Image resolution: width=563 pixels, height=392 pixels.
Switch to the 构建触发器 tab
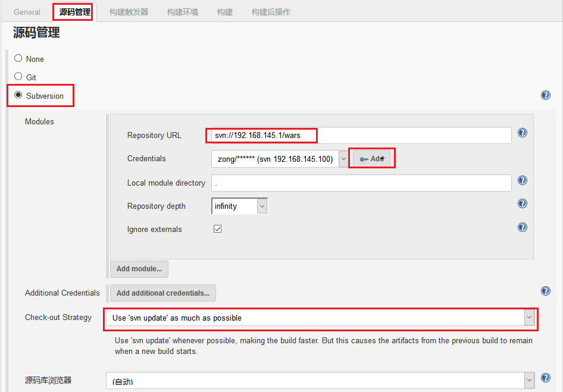(x=129, y=12)
